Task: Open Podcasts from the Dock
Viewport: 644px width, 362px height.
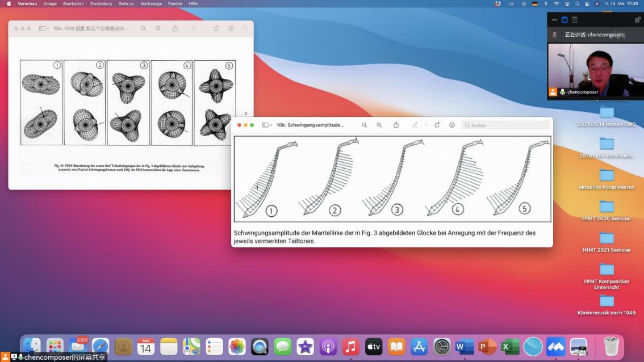Action: (x=328, y=347)
